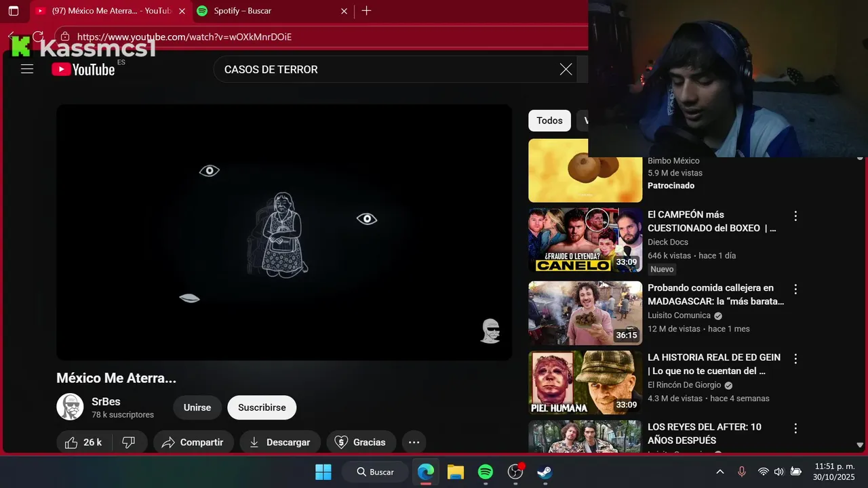This screenshot has width=868, height=488.
Task: Clear the search box text with X
Action: point(566,69)
